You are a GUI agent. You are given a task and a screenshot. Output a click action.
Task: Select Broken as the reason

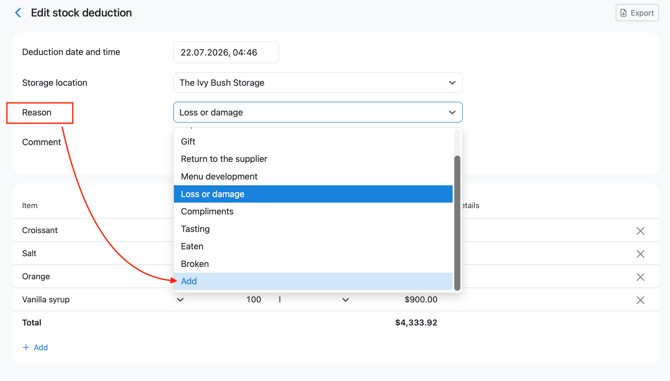313,264
